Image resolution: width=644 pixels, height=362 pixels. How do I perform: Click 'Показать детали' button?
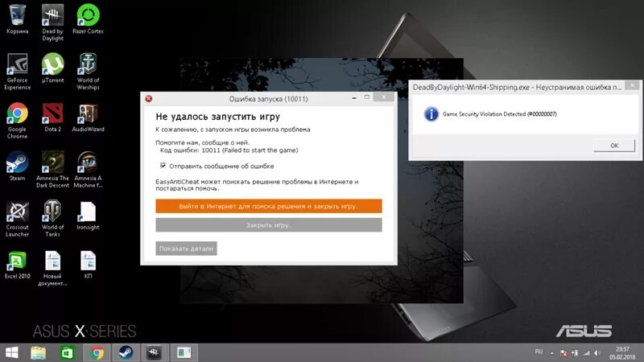click(186, 249)
